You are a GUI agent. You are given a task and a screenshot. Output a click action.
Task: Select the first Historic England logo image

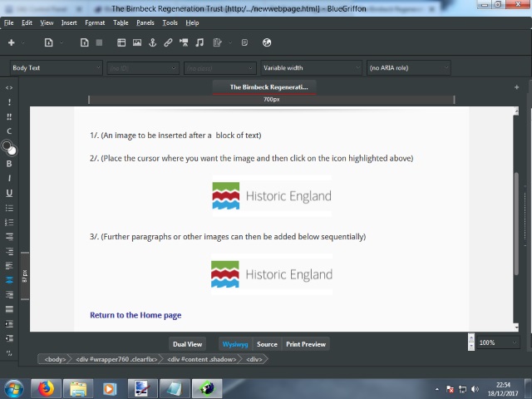(272, 196)
